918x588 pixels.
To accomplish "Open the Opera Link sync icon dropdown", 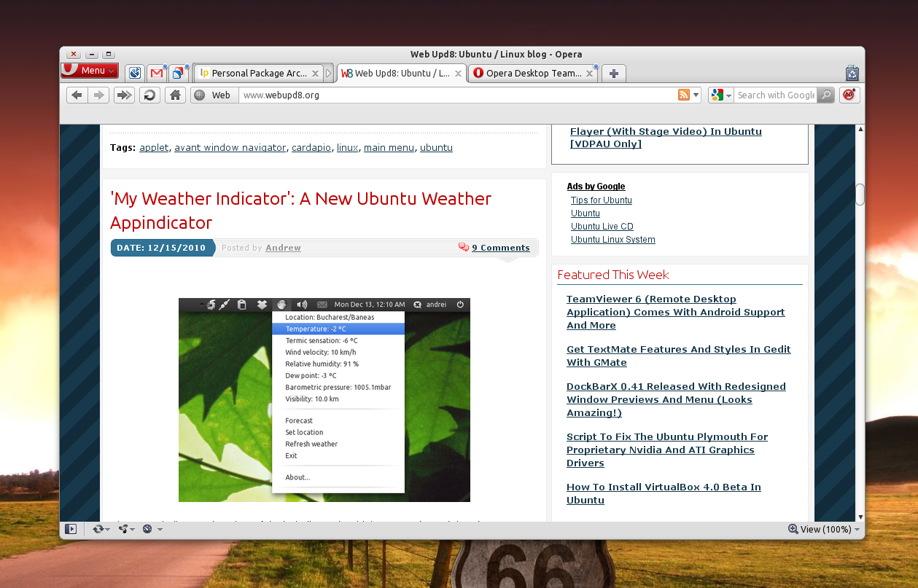I will [101, 529].
